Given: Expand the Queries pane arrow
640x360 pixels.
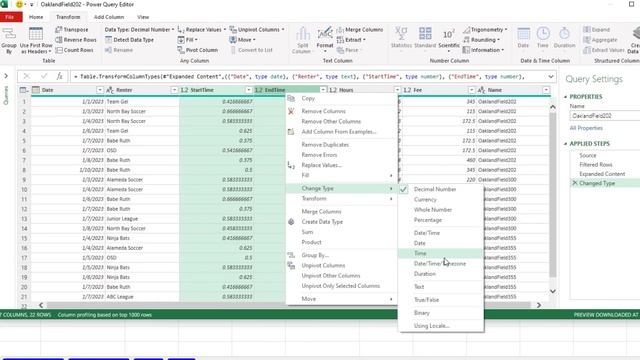Looking at the screenshot, I should click(x=6, y=76).
